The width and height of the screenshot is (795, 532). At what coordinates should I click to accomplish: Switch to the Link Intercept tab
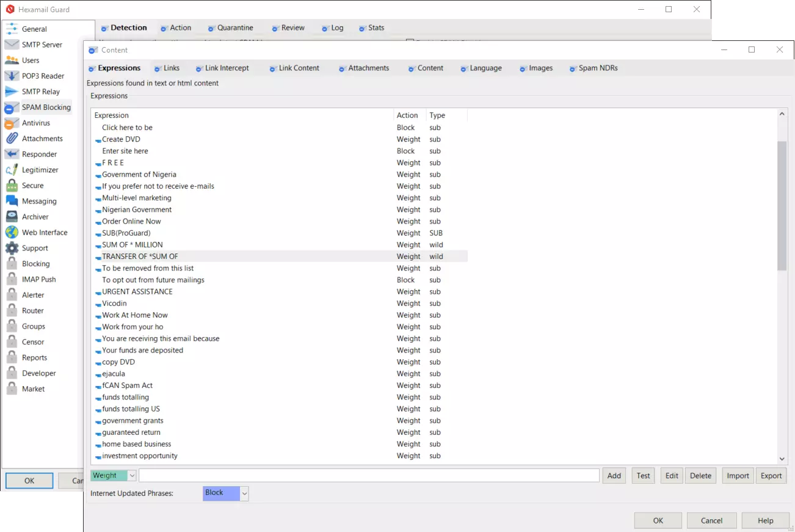coord(227,68)
